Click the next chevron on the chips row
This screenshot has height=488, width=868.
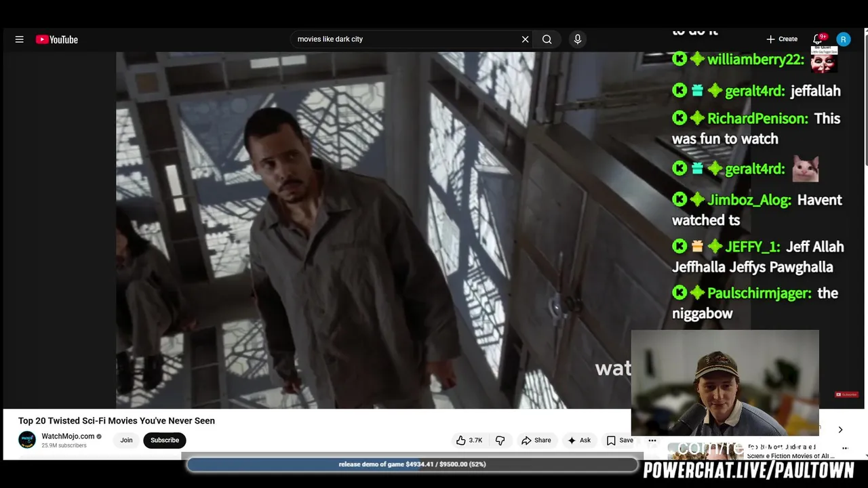coord(840,430)
